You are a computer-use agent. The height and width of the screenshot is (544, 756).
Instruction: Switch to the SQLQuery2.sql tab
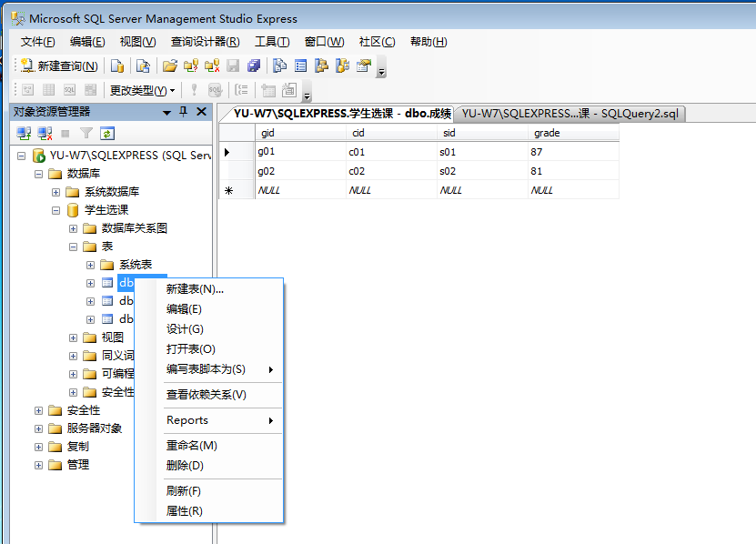pyautogui.click(x=570, y=114)
